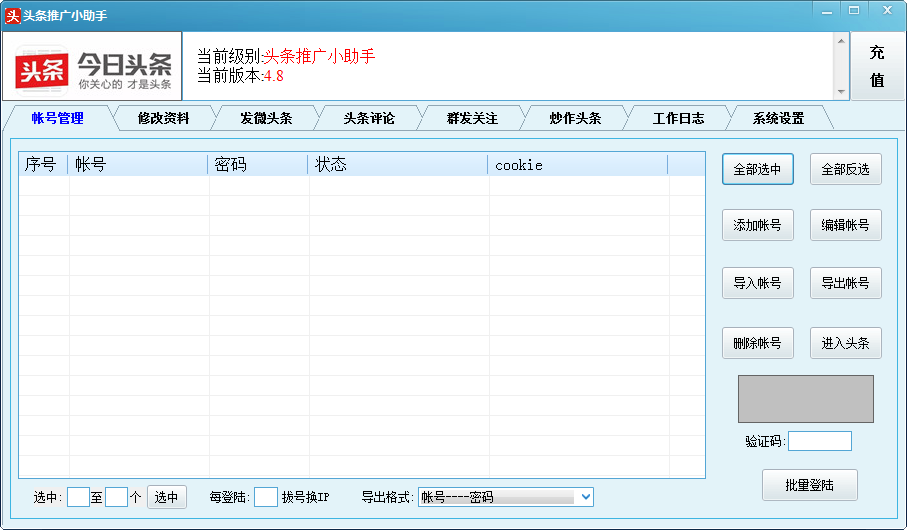Click the 批量登陆 button
907x530 pixels.
pos(810,485)
